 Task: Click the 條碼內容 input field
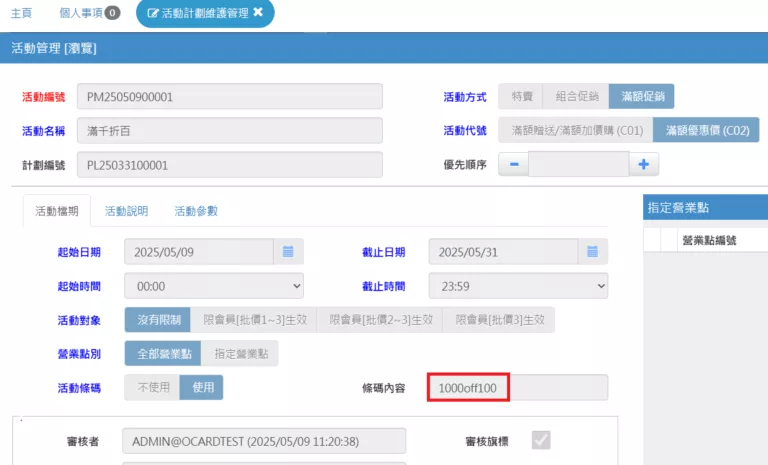point(517,387)
